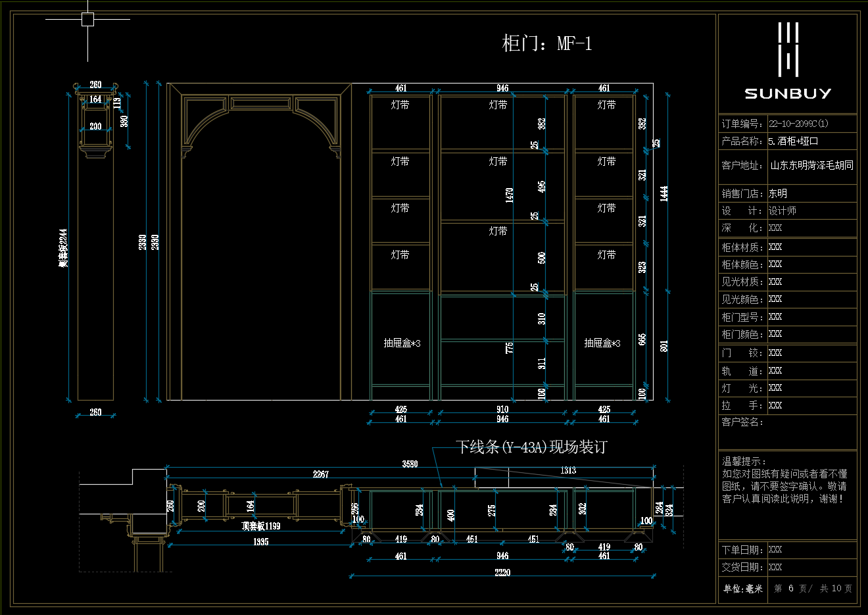868x615 pixels.
Task: Select the 2220 dimension at the bottom
Action: 502,572
